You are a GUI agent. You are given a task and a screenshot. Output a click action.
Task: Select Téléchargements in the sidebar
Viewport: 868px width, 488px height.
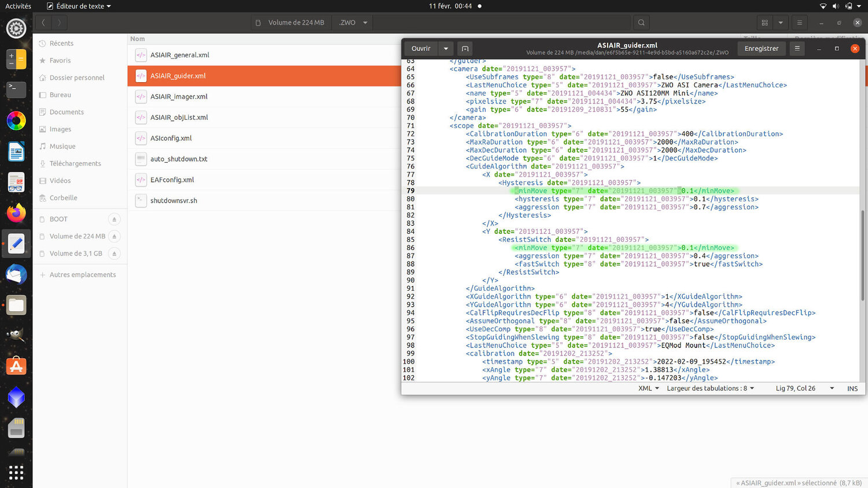[75, 164]
